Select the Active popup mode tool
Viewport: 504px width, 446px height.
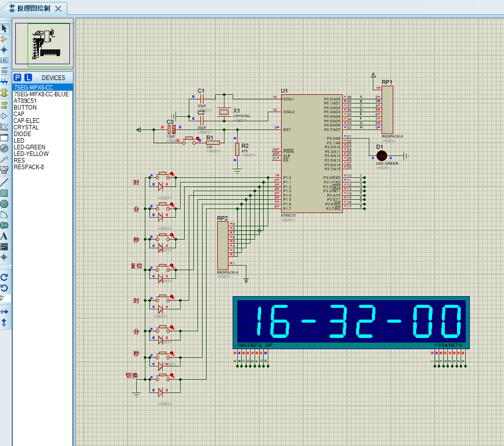point(4,138)
